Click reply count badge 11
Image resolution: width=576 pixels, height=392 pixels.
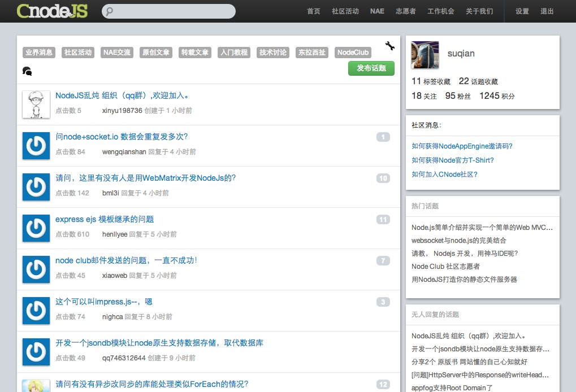[x=383, y=220]
